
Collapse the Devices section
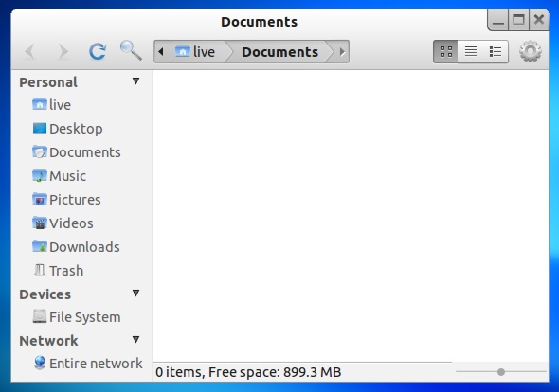(x=135, y=294)
